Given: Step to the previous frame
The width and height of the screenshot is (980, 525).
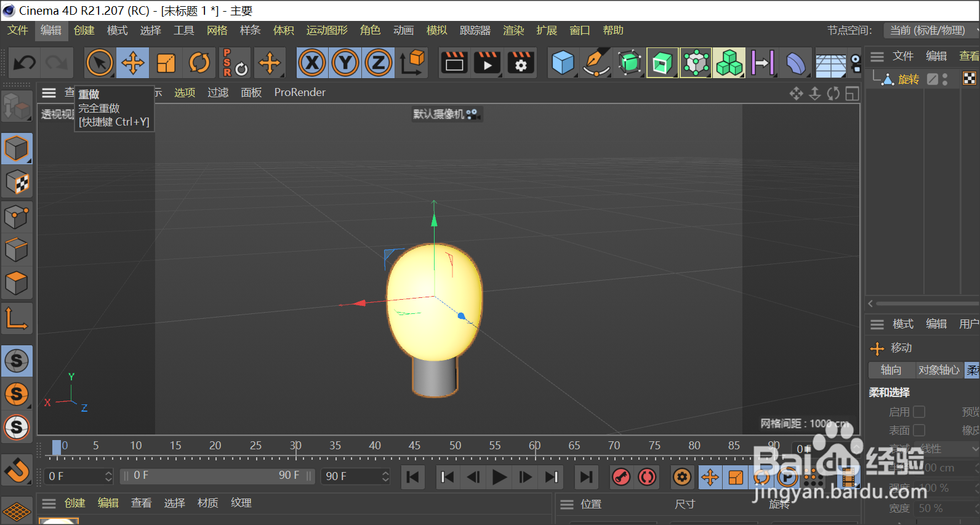Looking at the screenshot, I should click(473, 477).
